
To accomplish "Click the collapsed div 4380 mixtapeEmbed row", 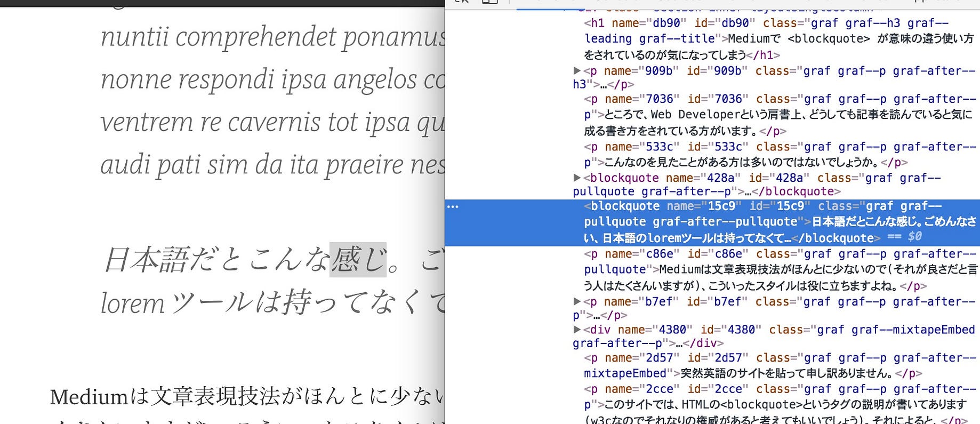I will point(774,337).
